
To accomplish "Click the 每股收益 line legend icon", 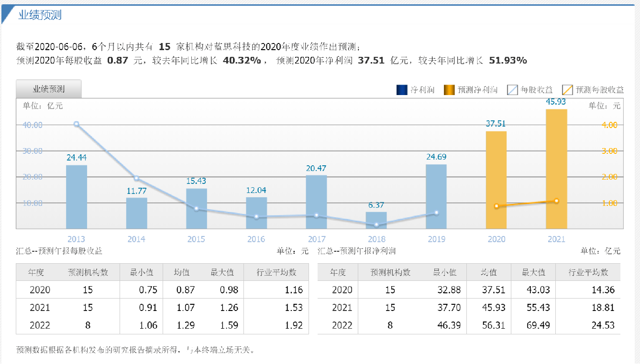I will (x=512, y=90).
